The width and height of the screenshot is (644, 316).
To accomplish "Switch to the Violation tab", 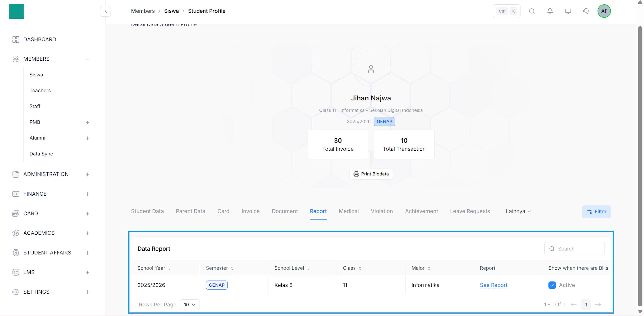I will pyautogui.click(x=382, y=211).
